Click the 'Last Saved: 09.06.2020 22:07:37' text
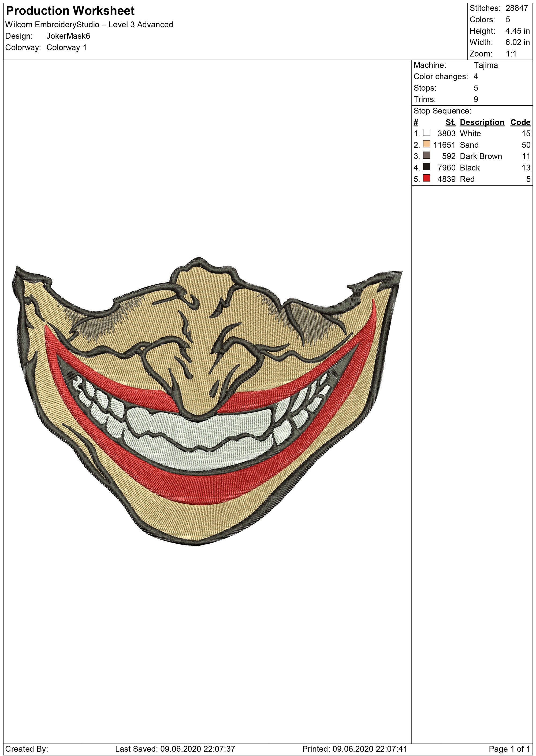This screenshot has height=756, width=536. tap(175, 749)
